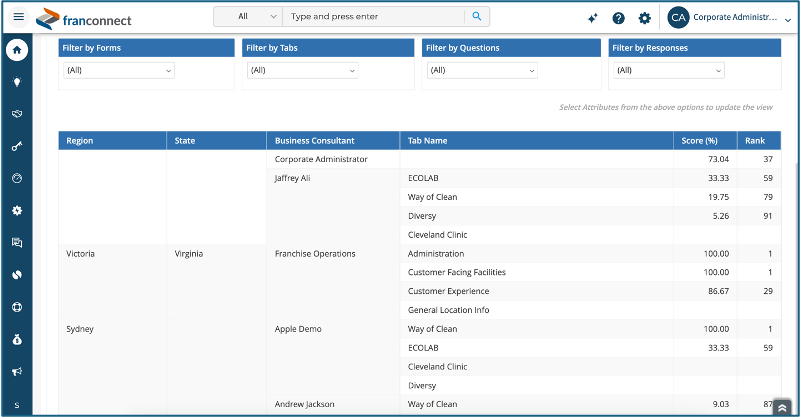Open the All search category dropdown

click(x=248, y=16)
